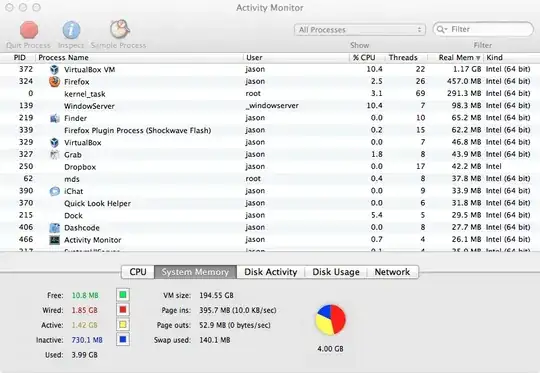Click the Dropbox Kind cell reading Intel

coord(494,166)
